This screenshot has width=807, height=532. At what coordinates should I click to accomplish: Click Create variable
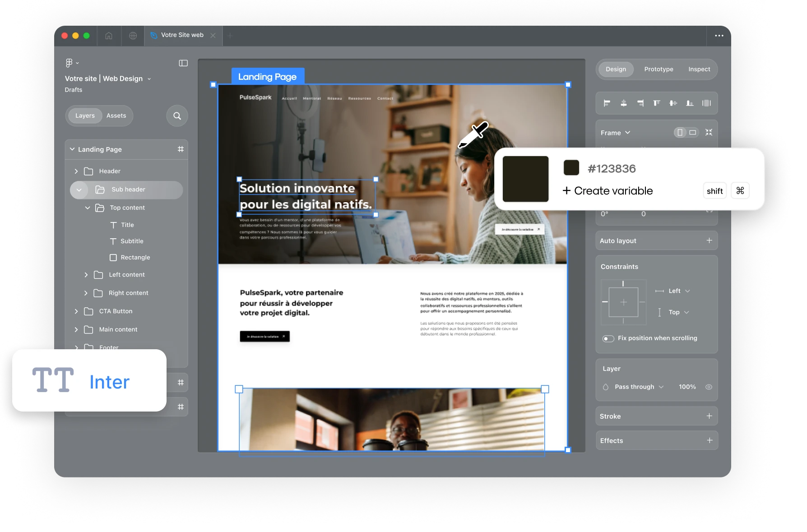608,191
